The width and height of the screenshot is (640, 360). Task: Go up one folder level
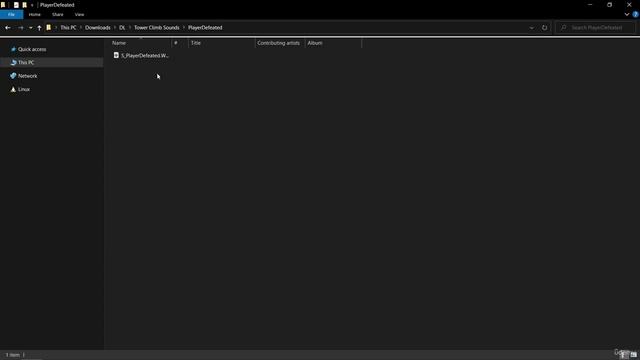[39, 28]
